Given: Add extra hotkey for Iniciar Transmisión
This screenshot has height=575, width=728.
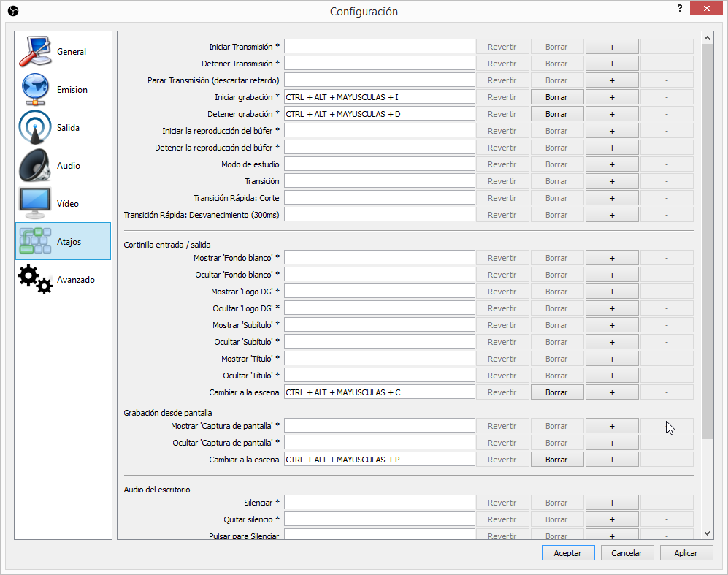Looking at the screenshot, I should pos(612,47).
